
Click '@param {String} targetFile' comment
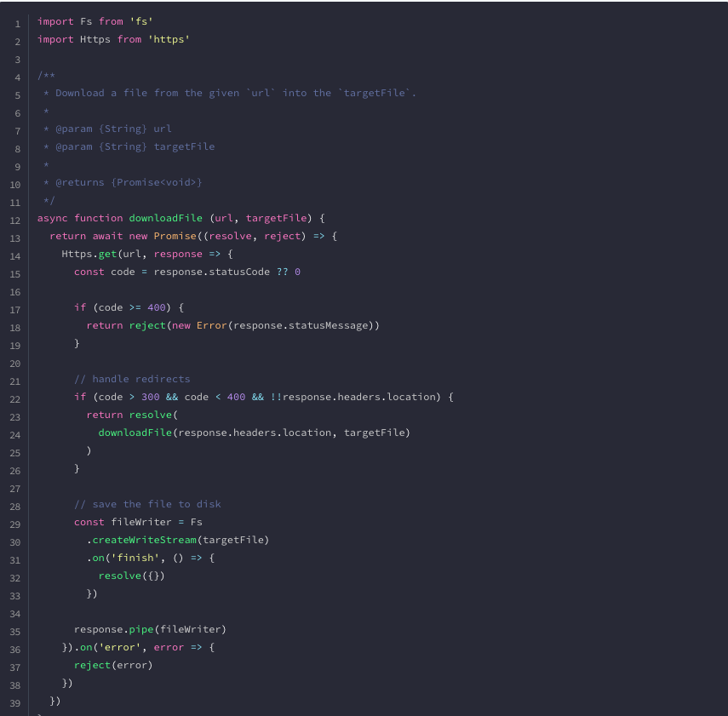129,146
